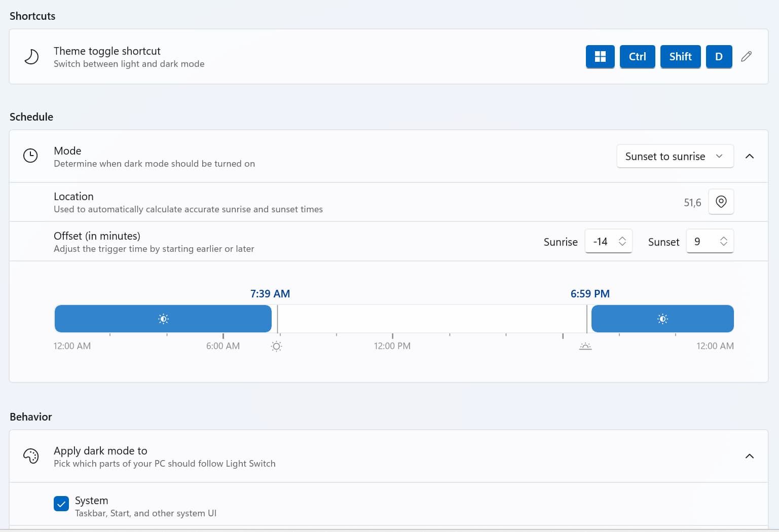The height and width of the screenshot is (532, 779).
Task: Collapse the Mode schedule section
Action: click(750, 156)
